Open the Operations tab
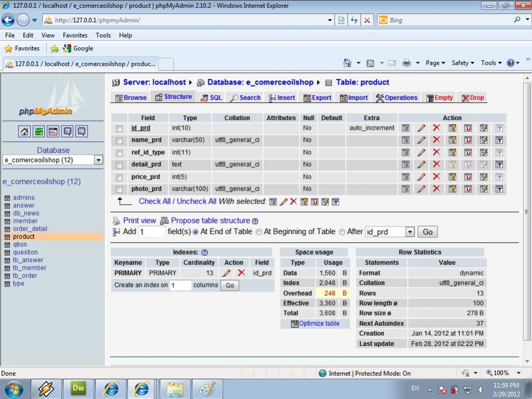 tap(396, 98)
